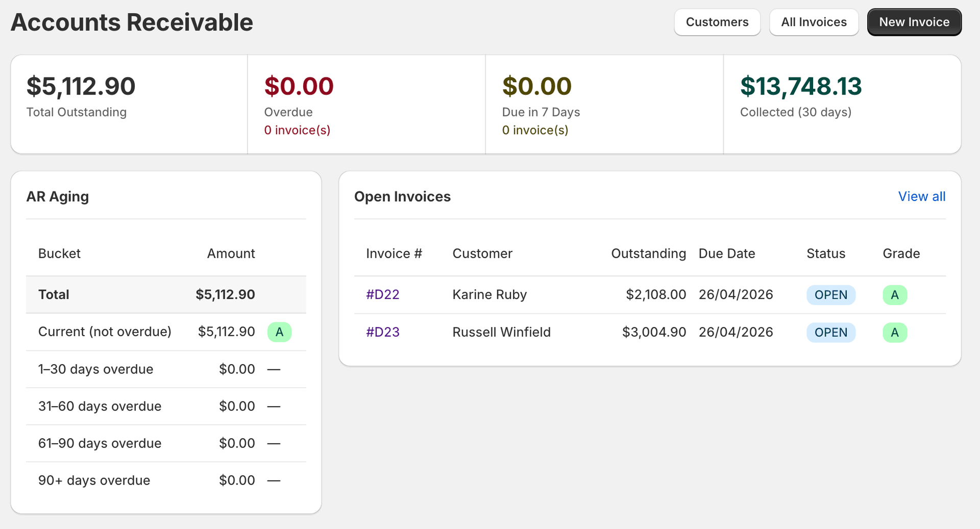Click the OPEN status pill for invoice #D23
This screenshot has width=980, height=529.
(830, 332)
